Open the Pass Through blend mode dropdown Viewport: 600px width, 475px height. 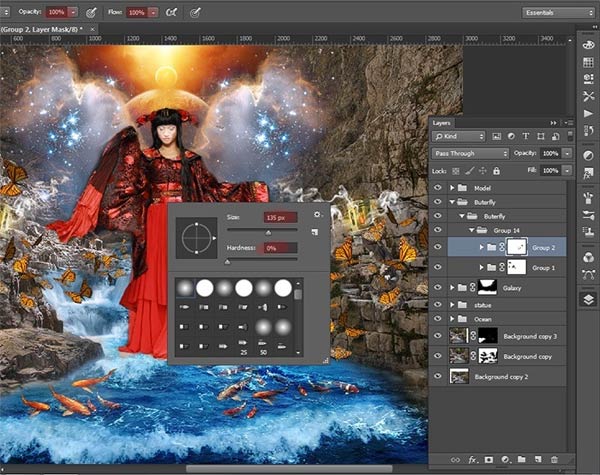tap(470, 153)
